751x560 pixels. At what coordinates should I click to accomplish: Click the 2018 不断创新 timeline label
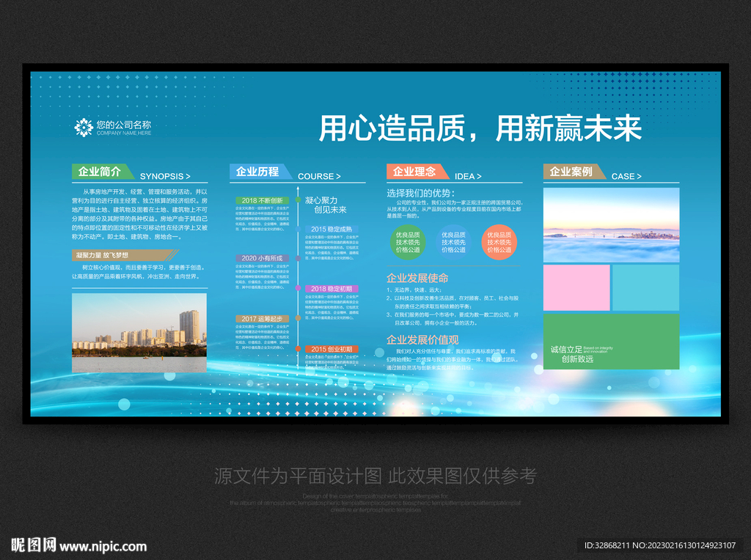(263, 201)
